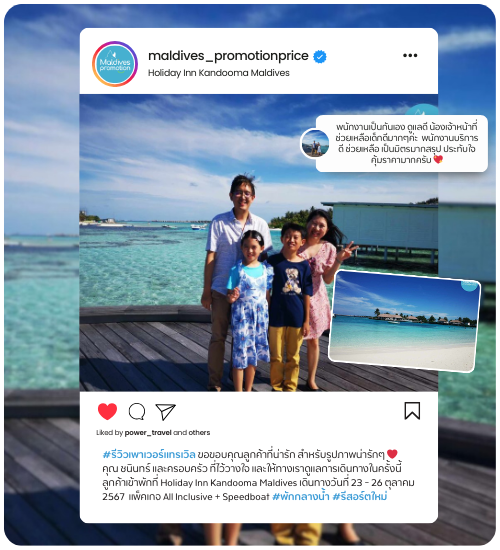
Task: Open Maldives promotion profile picture
Action: coord(115,64)
